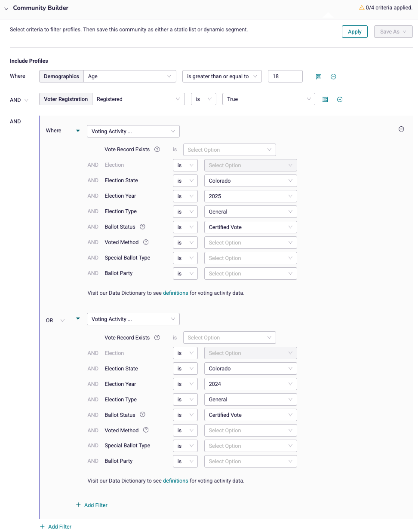
Task: Open the Ballot Status operator dropdown in the 2025 group
Action: click(x=185, y=227)
